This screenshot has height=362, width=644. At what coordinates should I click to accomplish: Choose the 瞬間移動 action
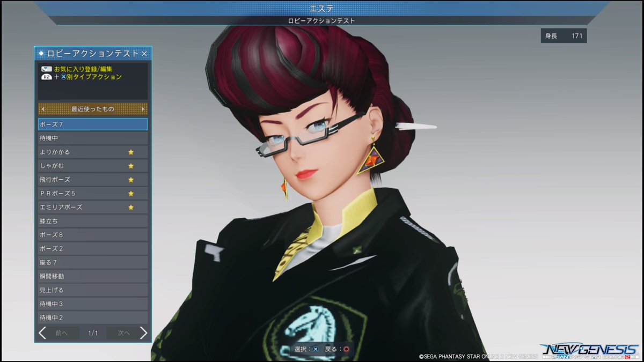coord(93,276)
